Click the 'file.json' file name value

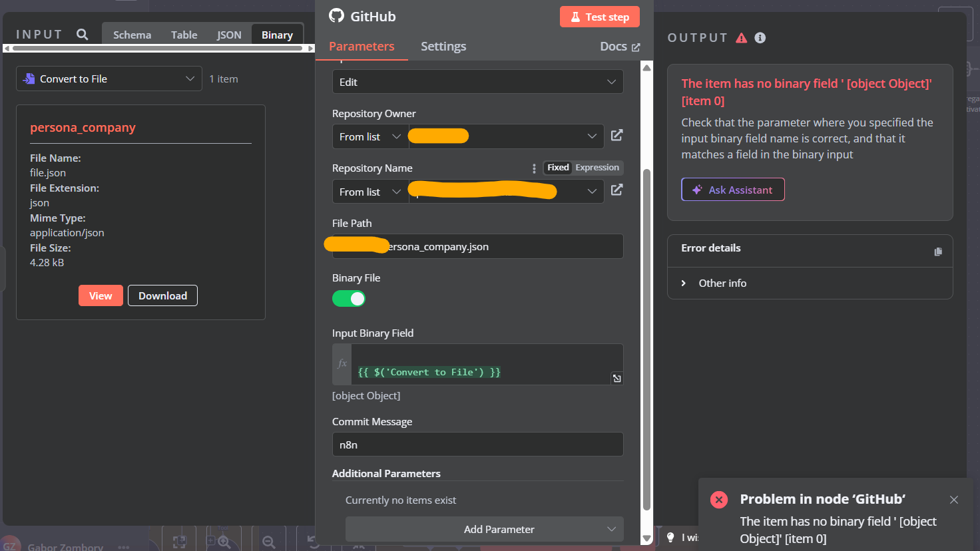(x=48, y=173)
